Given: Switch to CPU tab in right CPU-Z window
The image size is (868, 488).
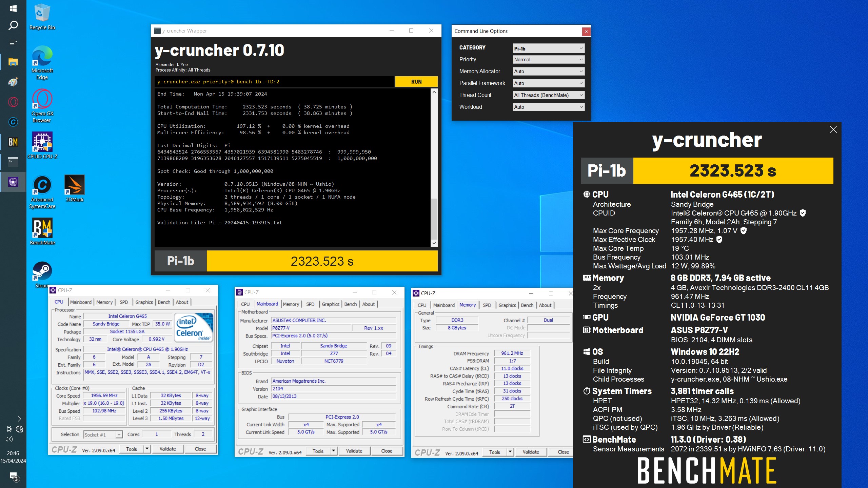Looking at the screenshot, I should point(422,305).
